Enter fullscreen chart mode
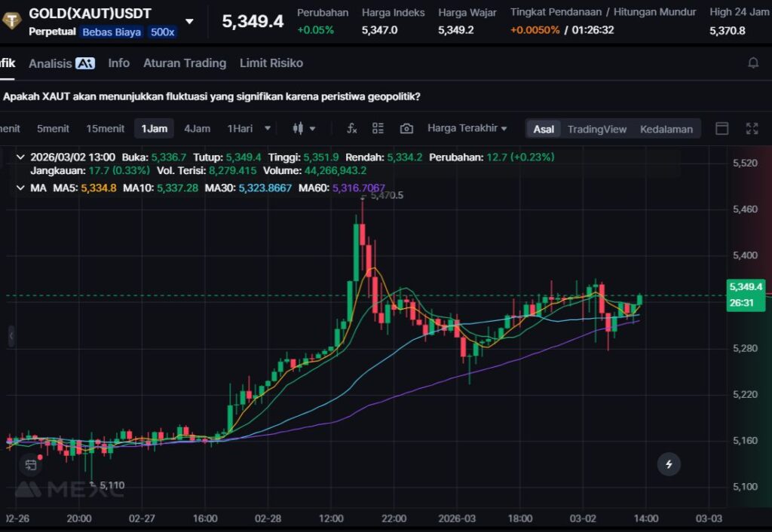The height and width of the screenshot is (532, 772). [752, 129]
